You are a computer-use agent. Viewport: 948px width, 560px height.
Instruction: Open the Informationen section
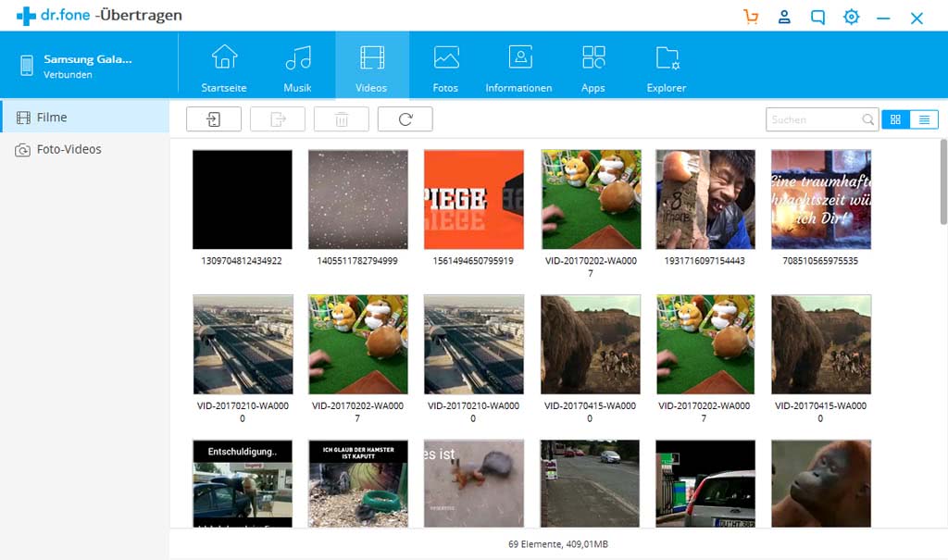click(x=518, y=65)
